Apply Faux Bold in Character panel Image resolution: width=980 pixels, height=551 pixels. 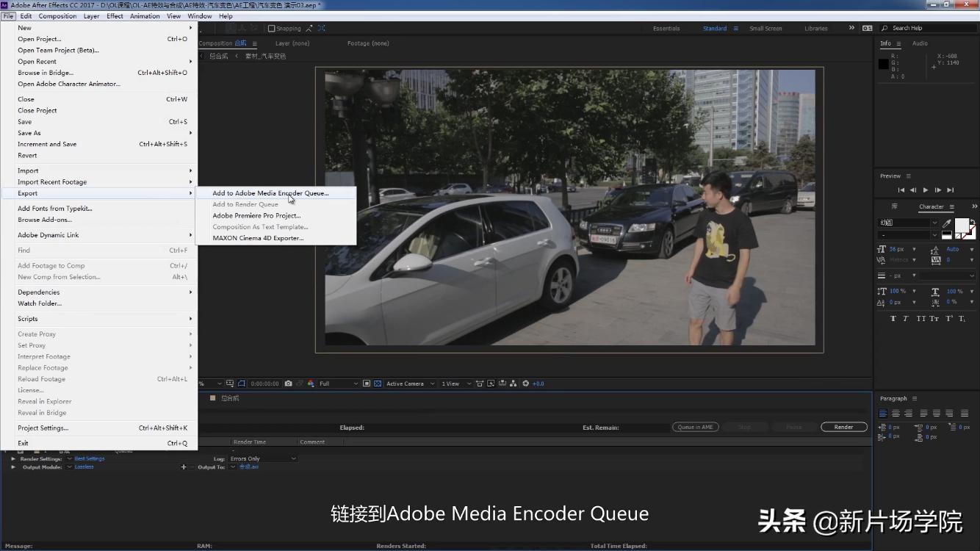tap(893, 319)
